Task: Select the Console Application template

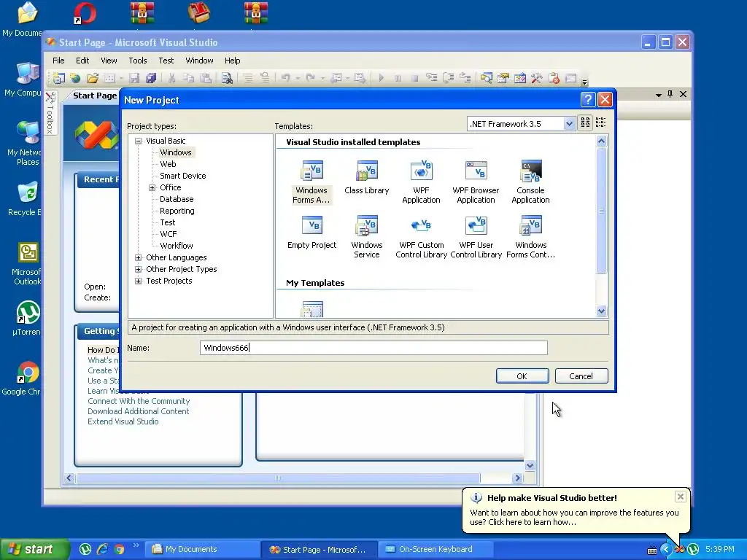Action: tap(530, 182)
